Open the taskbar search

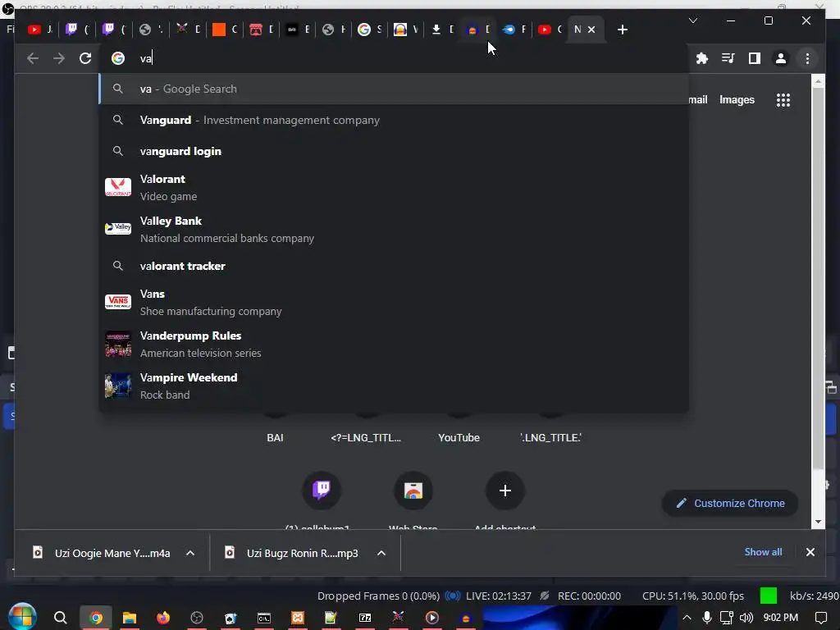click(61, 618)
